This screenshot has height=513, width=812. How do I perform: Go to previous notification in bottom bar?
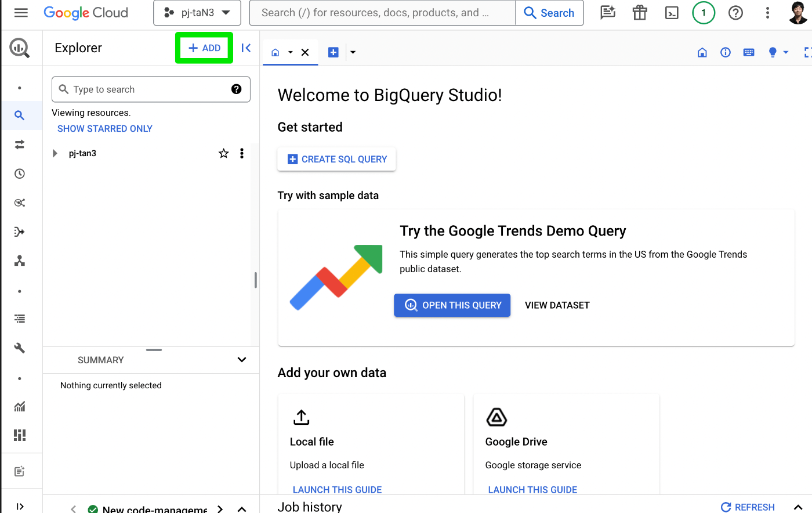pos(73,509)
